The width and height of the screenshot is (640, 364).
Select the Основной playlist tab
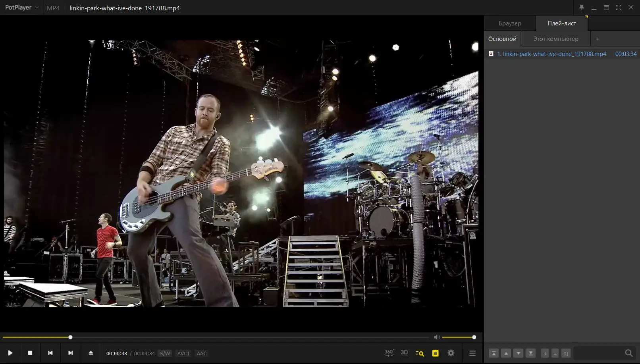click(x=502, y=39)
